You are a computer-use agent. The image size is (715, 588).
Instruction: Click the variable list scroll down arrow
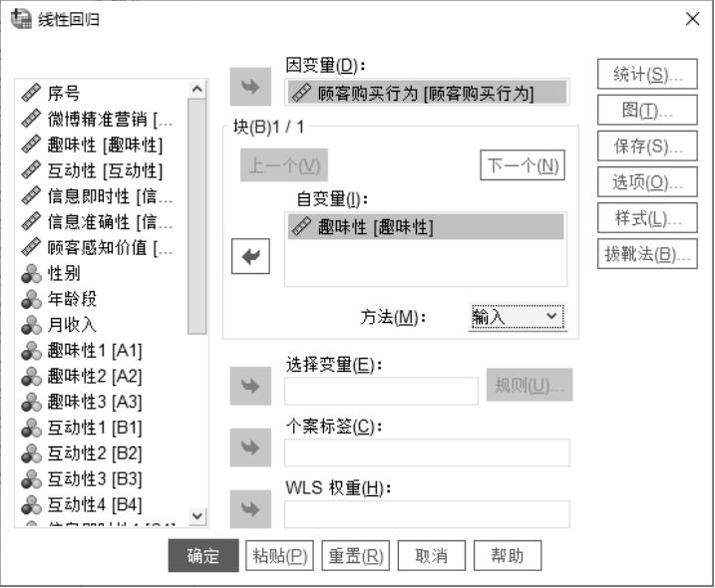197,516
